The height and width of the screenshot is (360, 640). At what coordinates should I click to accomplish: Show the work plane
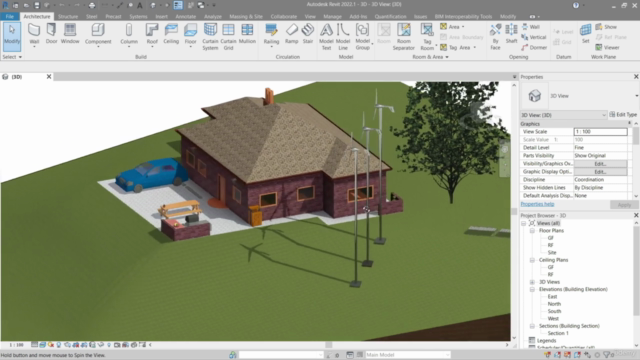point(606,27)
